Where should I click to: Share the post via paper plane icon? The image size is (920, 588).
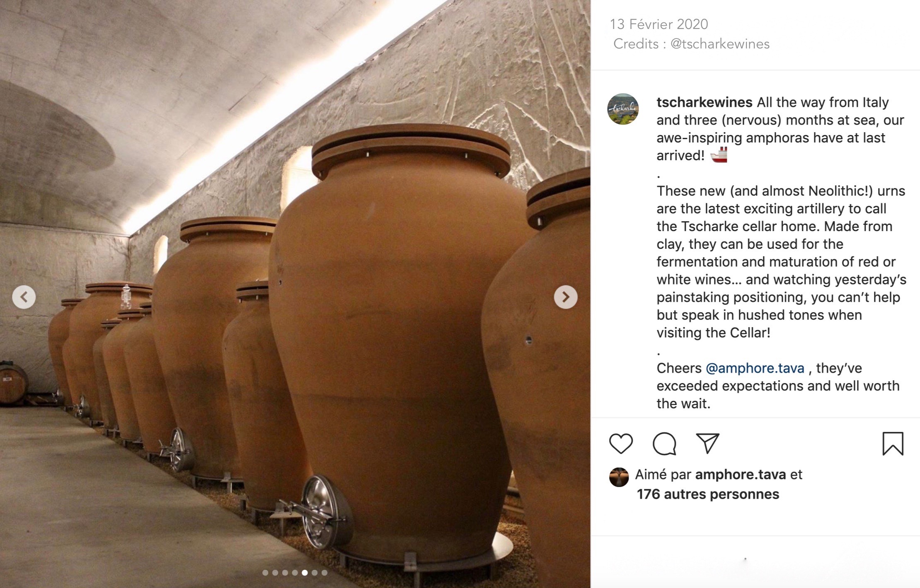tap(707, 443)
